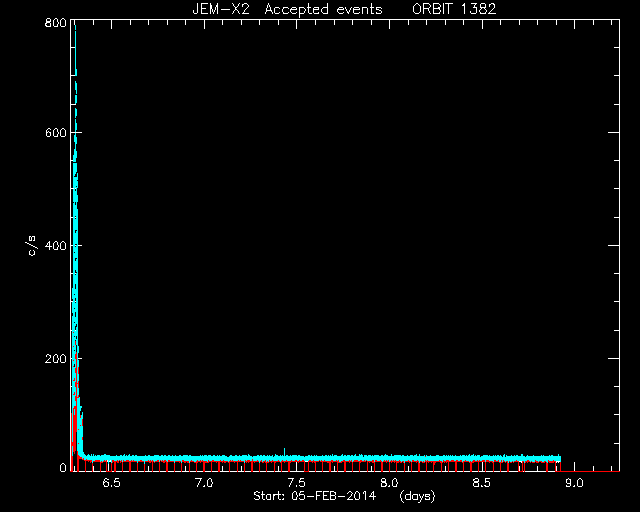Click the 8.5 x-axis tick label
640x512 pixels.
tap(482, 483)
